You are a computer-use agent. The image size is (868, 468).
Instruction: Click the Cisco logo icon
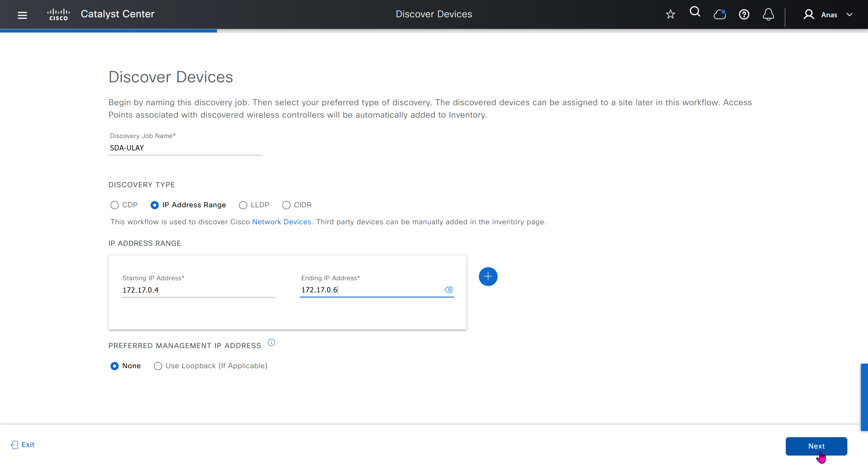(59, 14)
